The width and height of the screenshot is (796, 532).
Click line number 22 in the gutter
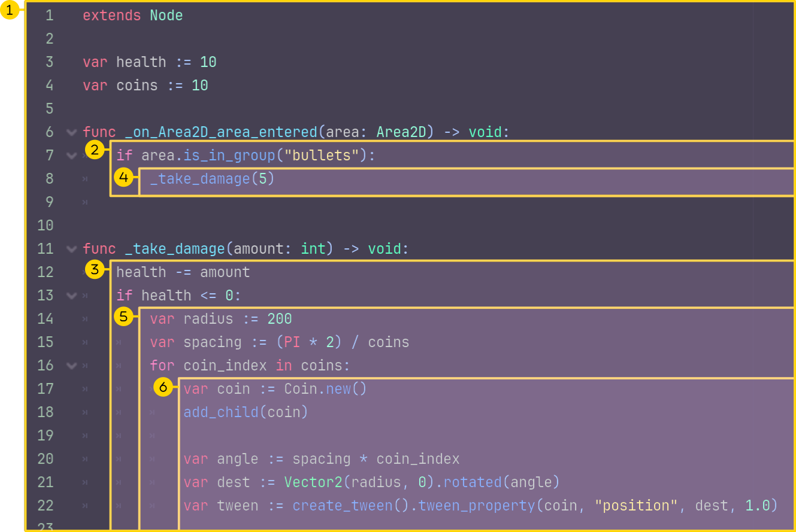46,506
